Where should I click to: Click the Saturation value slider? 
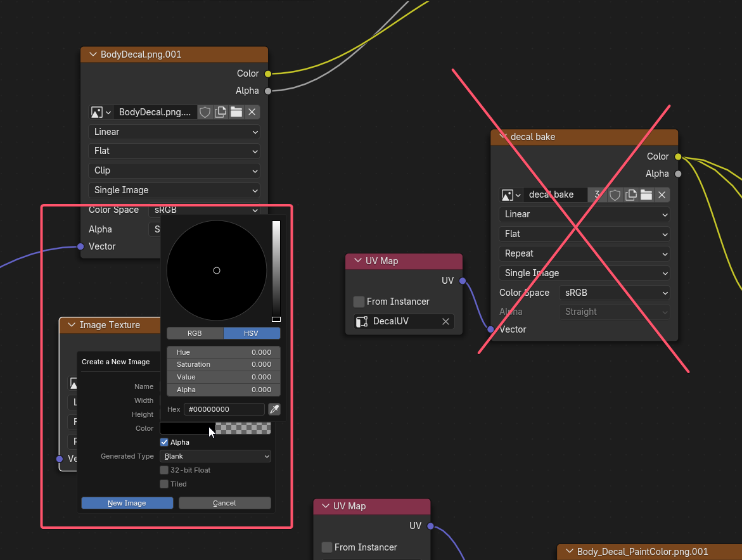(x=223, y=365)
